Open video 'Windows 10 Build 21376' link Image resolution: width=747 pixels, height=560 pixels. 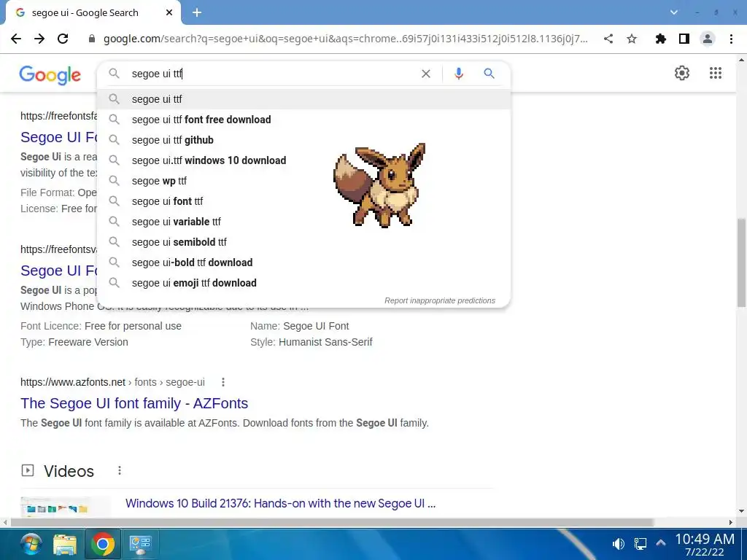click(281, 503)
